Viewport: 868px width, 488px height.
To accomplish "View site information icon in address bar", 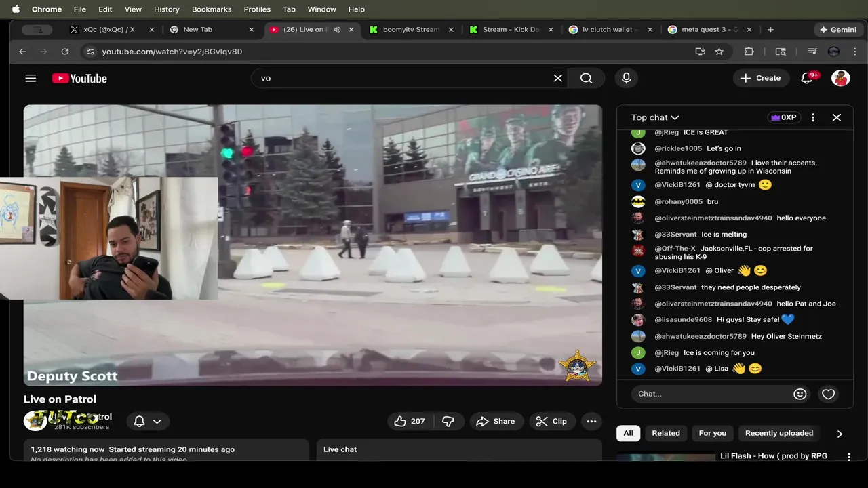I will pyautogui.click(x=90, y=52).
